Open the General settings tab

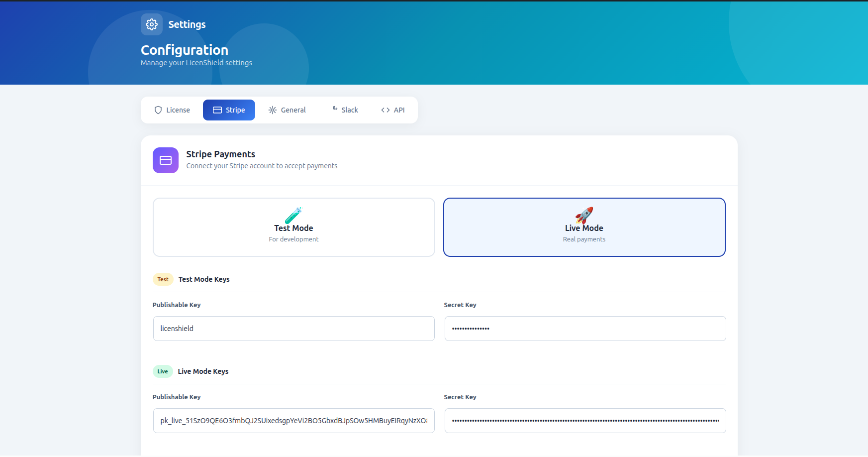point(287,110)
